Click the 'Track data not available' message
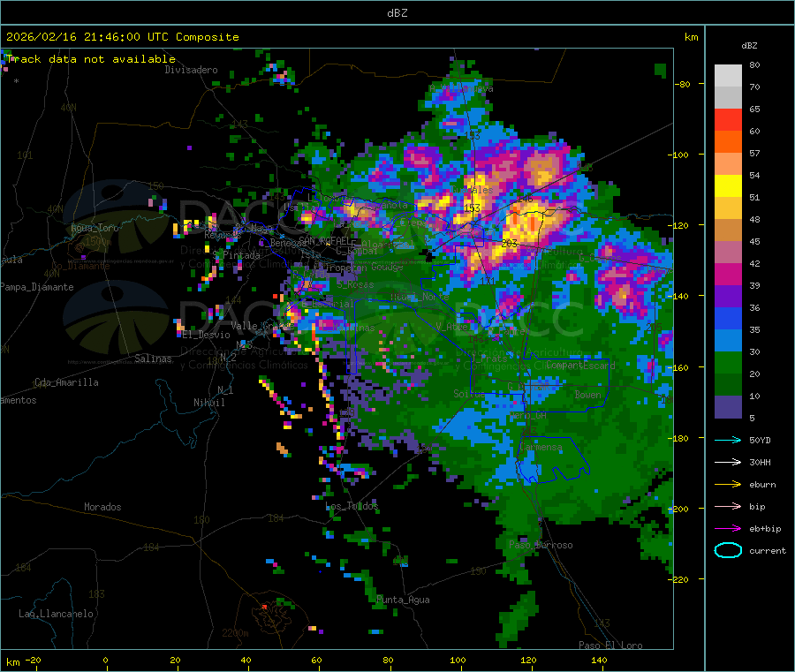The image size is (795, 672). tap(91, 59)
